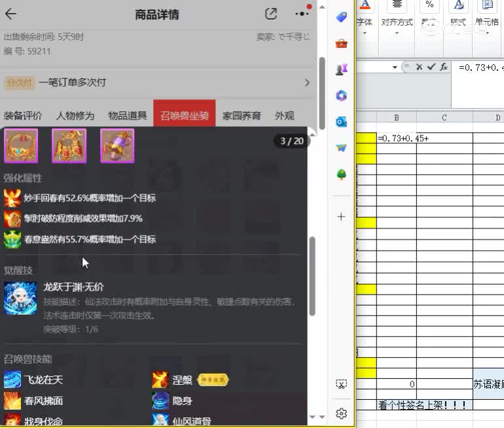Click the cancel X in Excel formula bar
The height and width of the screenshot is (428, 504).
point(419,67)
